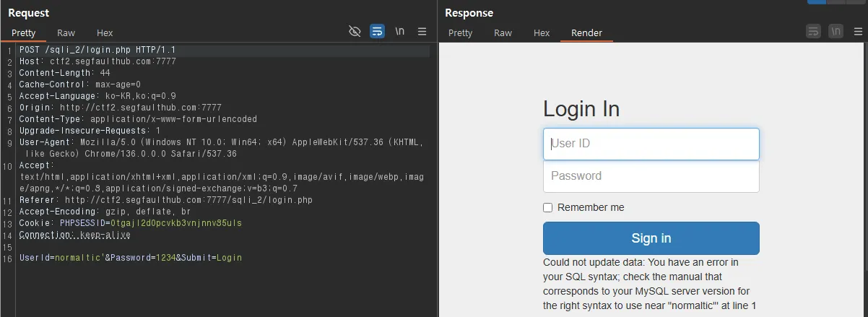Click the Request panel title

(x=28, y=12)
